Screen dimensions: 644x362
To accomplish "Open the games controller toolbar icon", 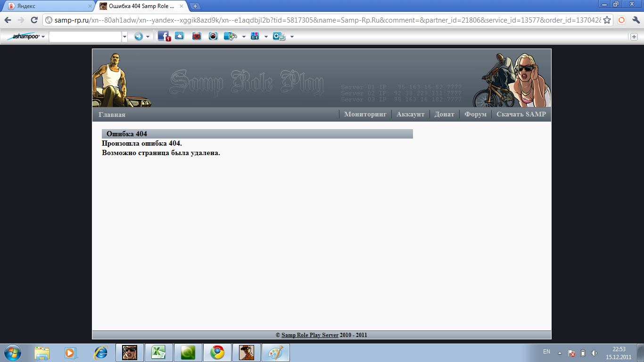I will click(231, 36).
